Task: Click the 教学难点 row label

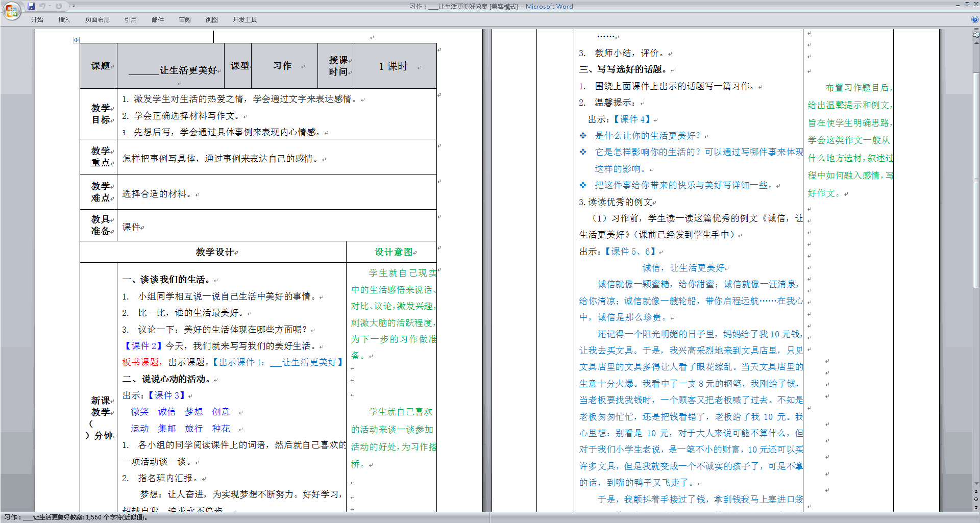Action: point(101,192)
